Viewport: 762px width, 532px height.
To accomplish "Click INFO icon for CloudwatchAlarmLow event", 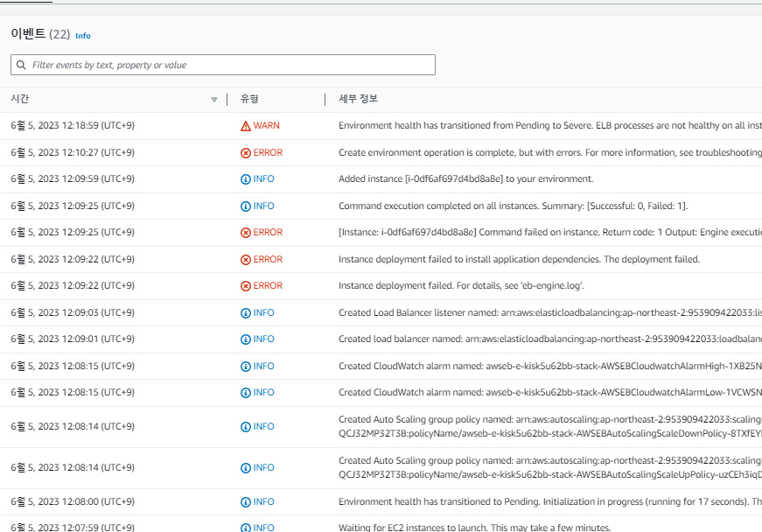I will pos(246,393).
